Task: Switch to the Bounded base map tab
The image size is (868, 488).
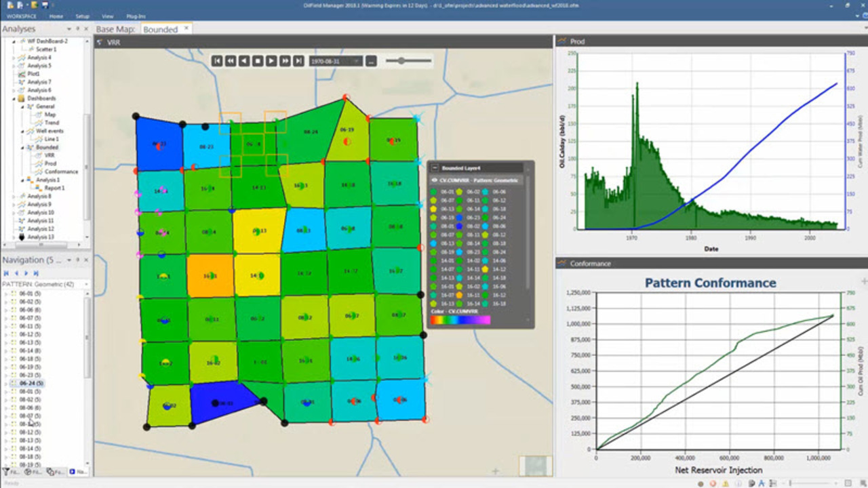Action: 160,29
